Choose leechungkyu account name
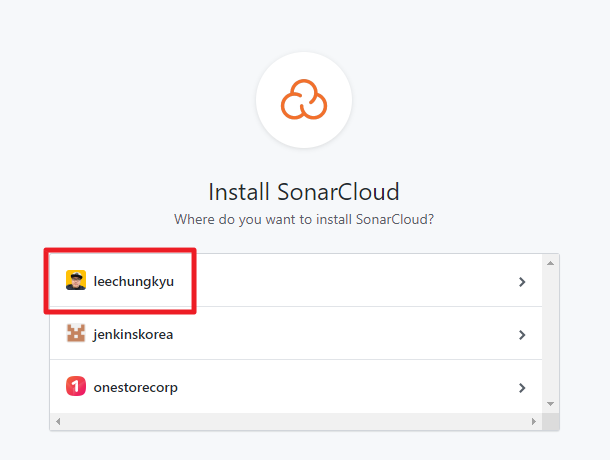This screenshot has width=610, height=460. click(x=134, y=281)
